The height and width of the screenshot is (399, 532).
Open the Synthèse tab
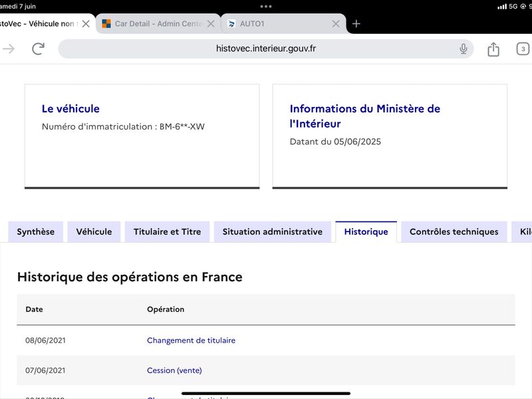36,231
